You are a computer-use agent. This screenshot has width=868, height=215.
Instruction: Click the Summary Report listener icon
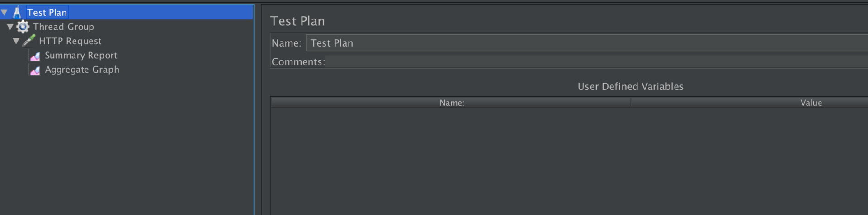(x=35, y=56)
